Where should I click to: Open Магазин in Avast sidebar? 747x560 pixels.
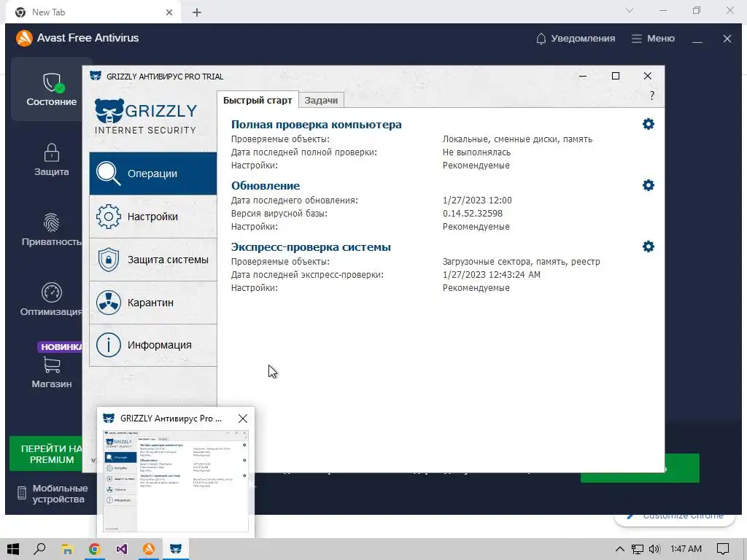(52, 373)
